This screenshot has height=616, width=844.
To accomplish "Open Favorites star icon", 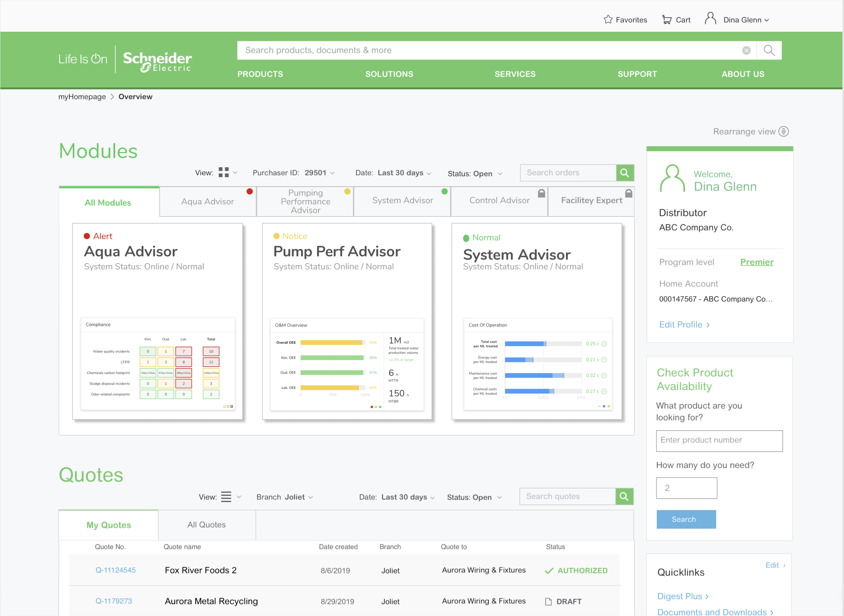I will pyautogui.click(x=608, y=19).
